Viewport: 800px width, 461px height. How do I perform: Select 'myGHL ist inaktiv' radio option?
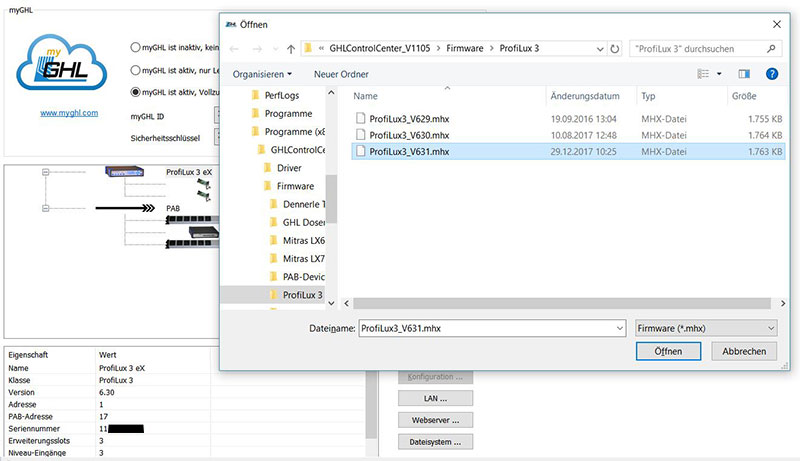(x=135, y=47)
